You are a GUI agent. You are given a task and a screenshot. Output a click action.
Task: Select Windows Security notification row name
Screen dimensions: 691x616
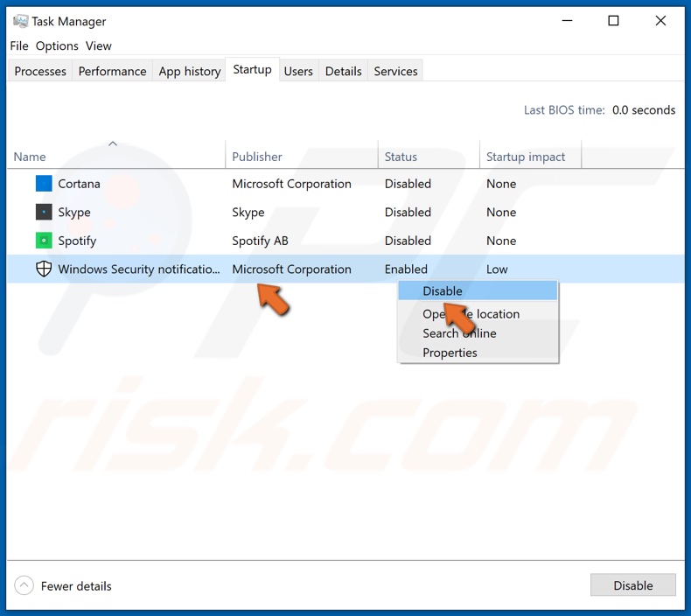(139, 269)
